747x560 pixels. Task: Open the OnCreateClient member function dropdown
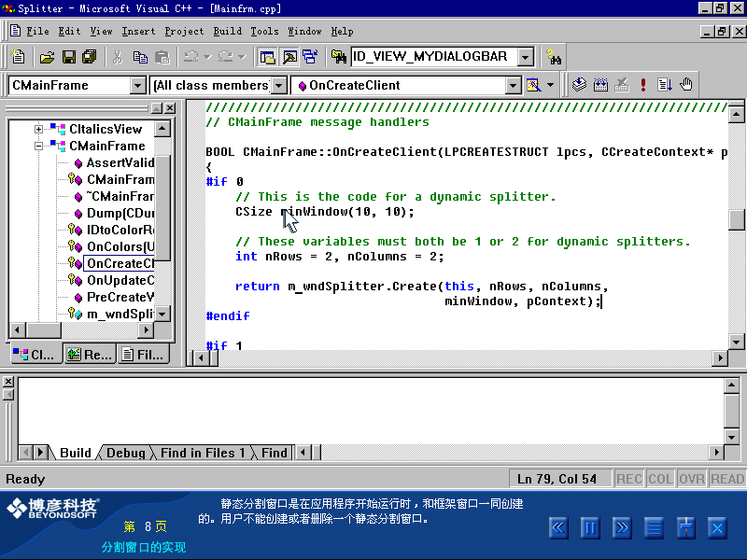pyautogui.click(x=513, y=85)
